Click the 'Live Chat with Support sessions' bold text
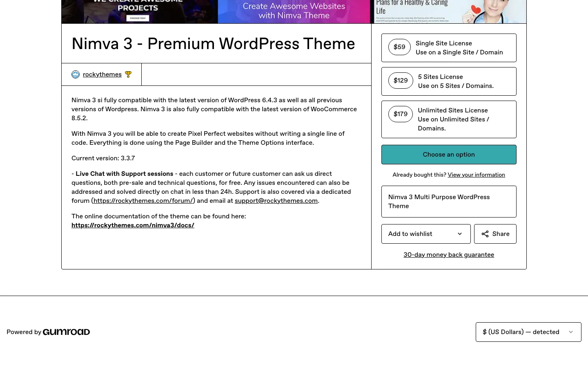The height and width of the screenshot is (368, 588). tap(125, 174)
